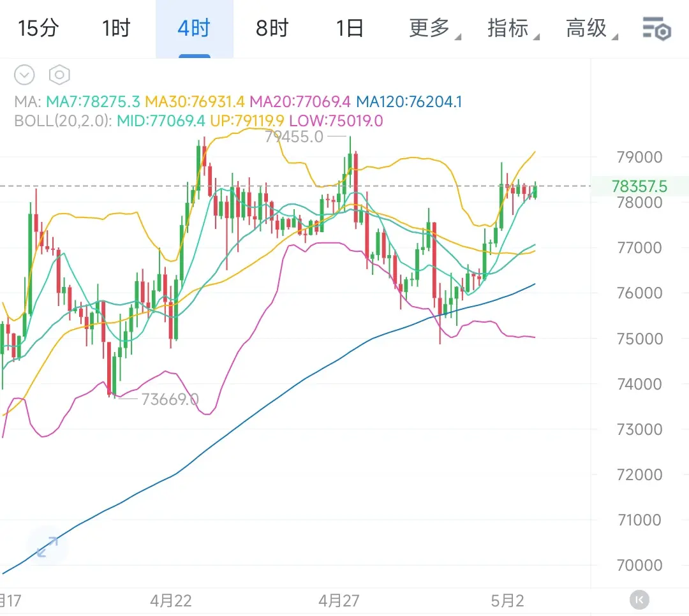Click the MA120:76204.1 legend value
689x616 pixels.
tap(409, 101)
